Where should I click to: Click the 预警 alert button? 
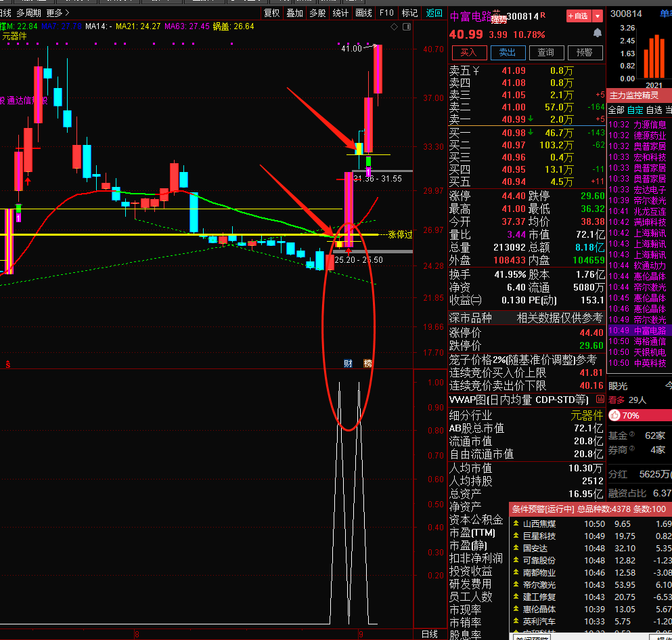585,53
